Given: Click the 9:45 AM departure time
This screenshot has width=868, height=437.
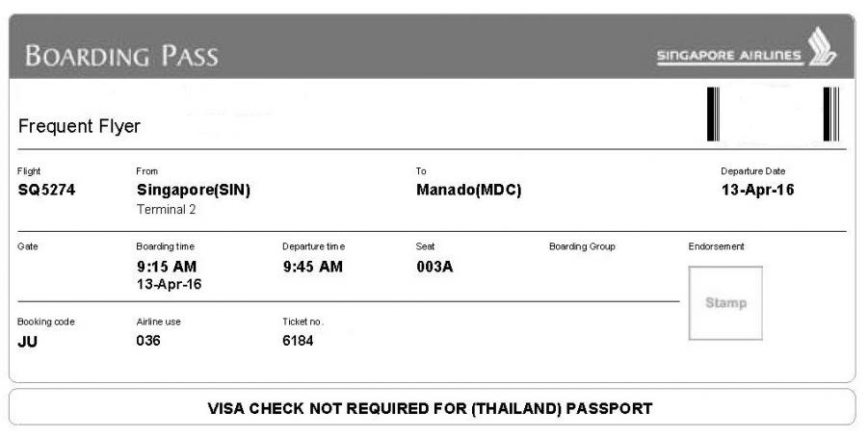Looking at the screenshot, I should tap(313, 267).
